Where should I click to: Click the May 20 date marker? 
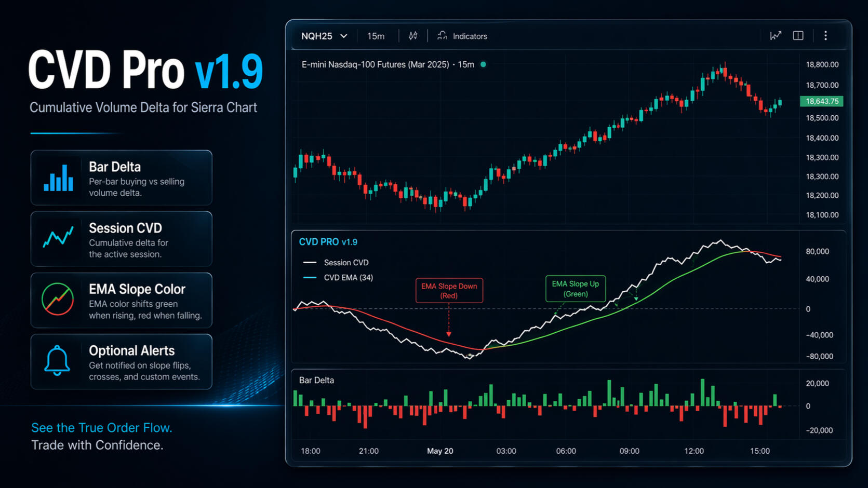coord(440,451)
